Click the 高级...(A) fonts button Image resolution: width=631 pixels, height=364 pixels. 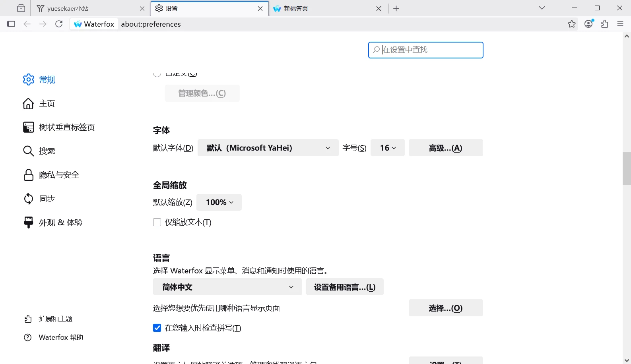pyautogui.click(x=446, y=148)
